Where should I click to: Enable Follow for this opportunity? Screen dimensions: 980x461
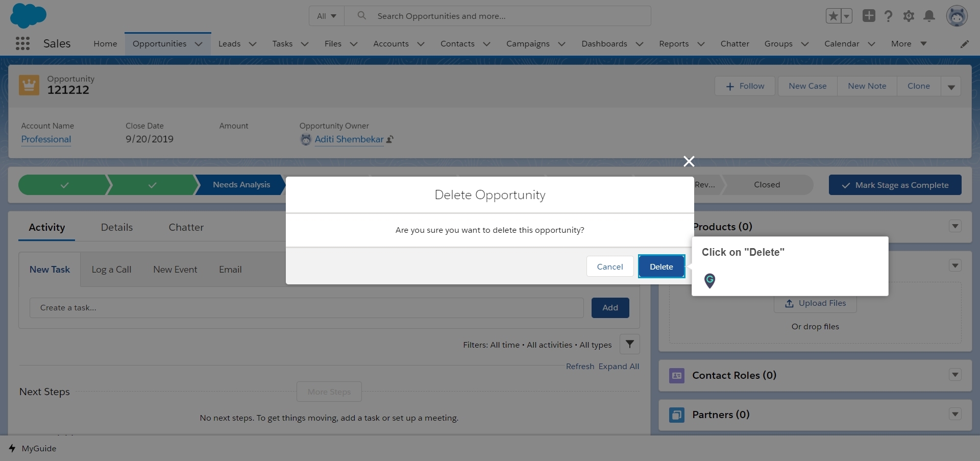(744, 86)
